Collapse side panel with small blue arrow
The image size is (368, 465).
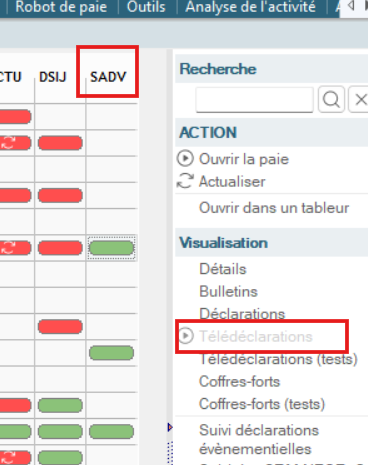coord(170,427)
